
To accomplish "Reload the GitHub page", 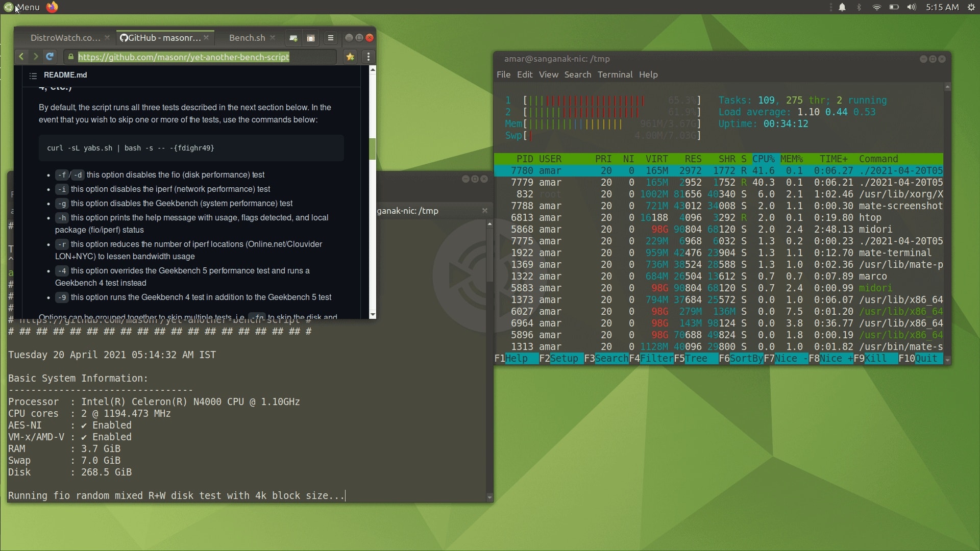I will (50, 57).
